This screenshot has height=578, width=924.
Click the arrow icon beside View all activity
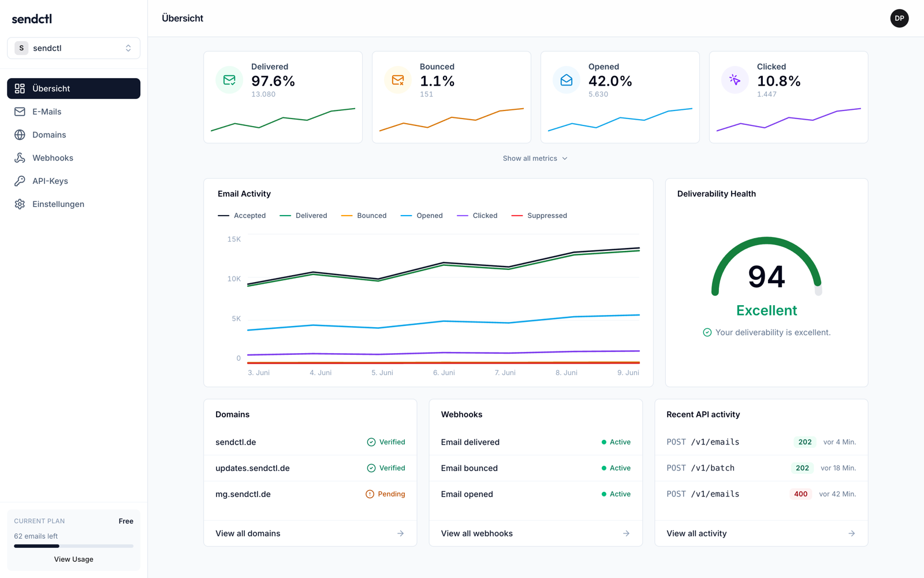click(851, 533)
